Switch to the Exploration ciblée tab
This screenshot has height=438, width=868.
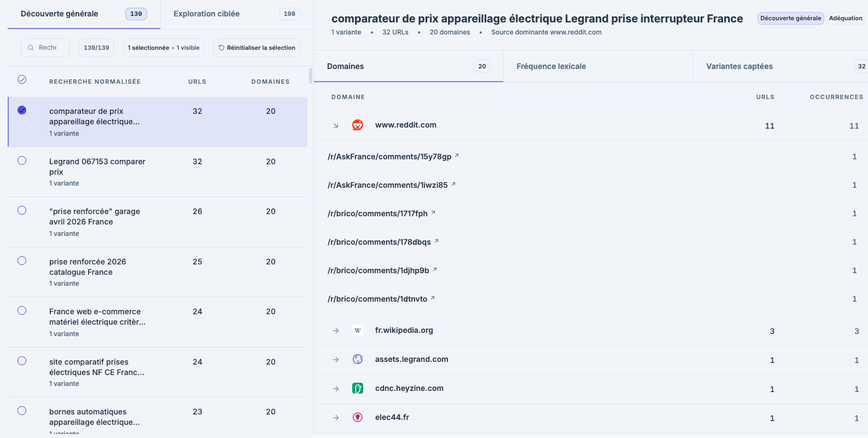(x=237, y=14)
